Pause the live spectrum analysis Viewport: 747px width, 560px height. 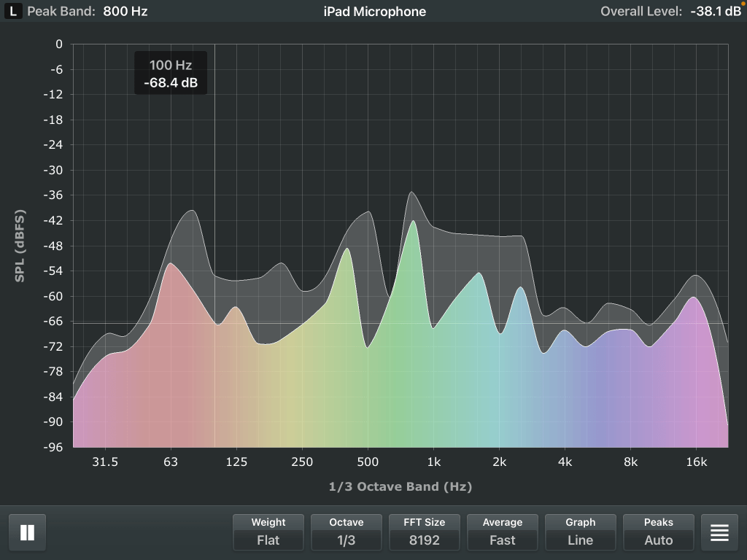27,532
